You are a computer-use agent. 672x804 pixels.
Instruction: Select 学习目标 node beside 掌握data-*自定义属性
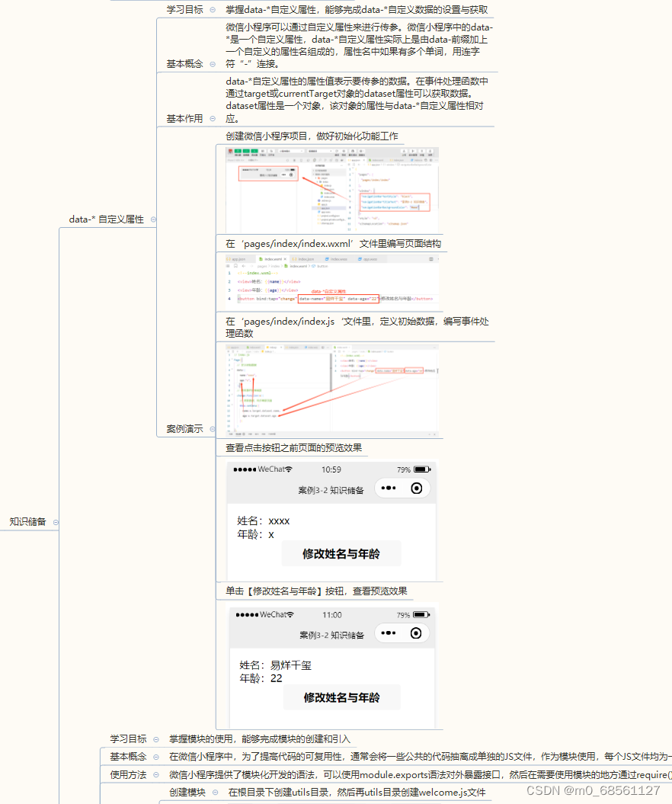[184, 10]
